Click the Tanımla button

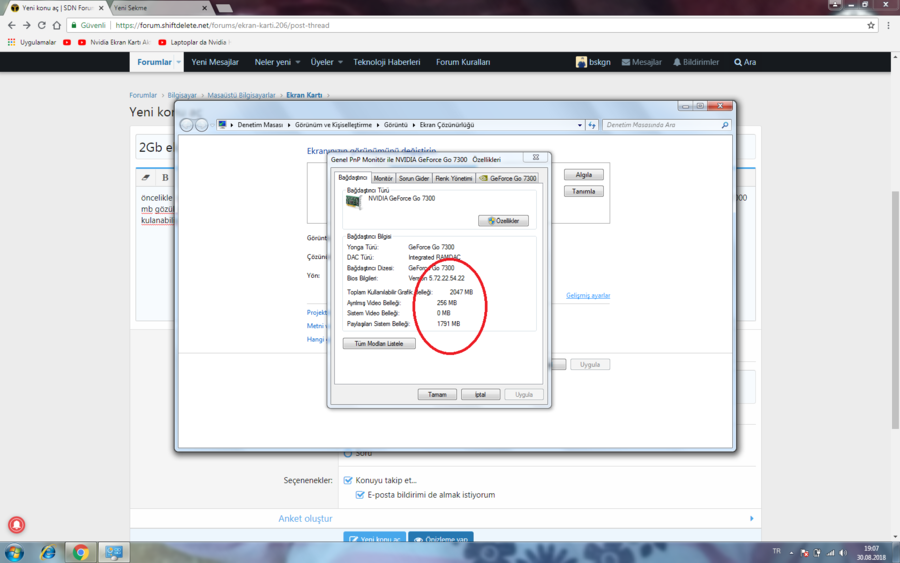tap(584, 191)
